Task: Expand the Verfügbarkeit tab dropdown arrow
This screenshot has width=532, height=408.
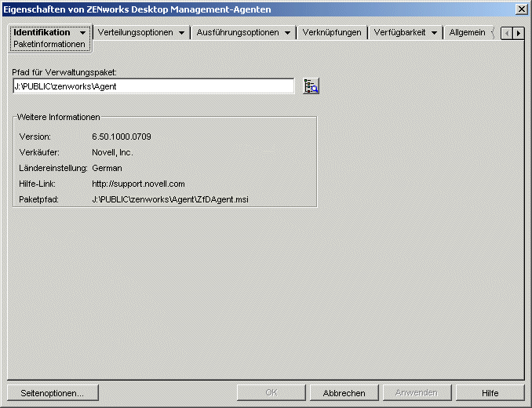Action: pyautogui.click(x=434, y=33)
